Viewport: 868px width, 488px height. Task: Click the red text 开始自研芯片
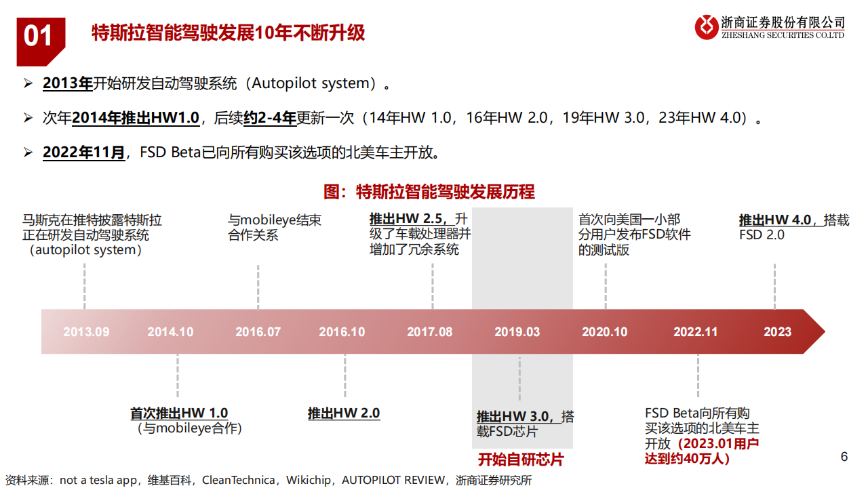click(521, 460)
